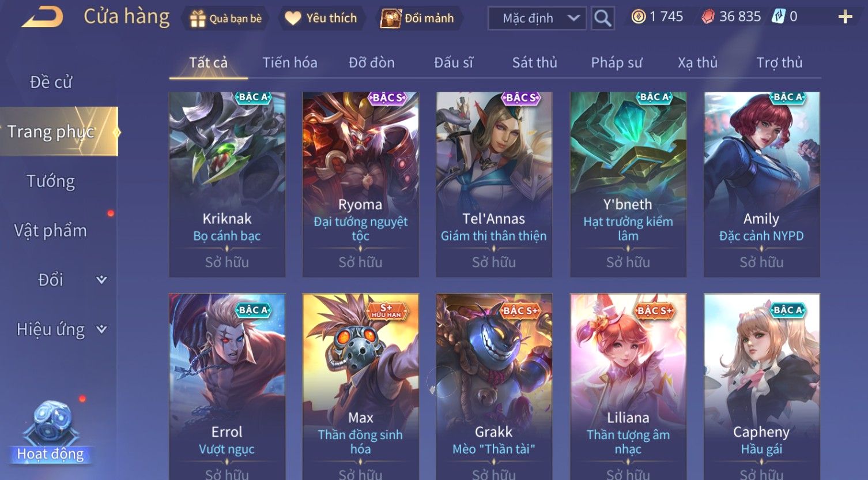Click the blue voucher currency icon
868x480 pixels.
pyautogui.click(x=778, y=17)
